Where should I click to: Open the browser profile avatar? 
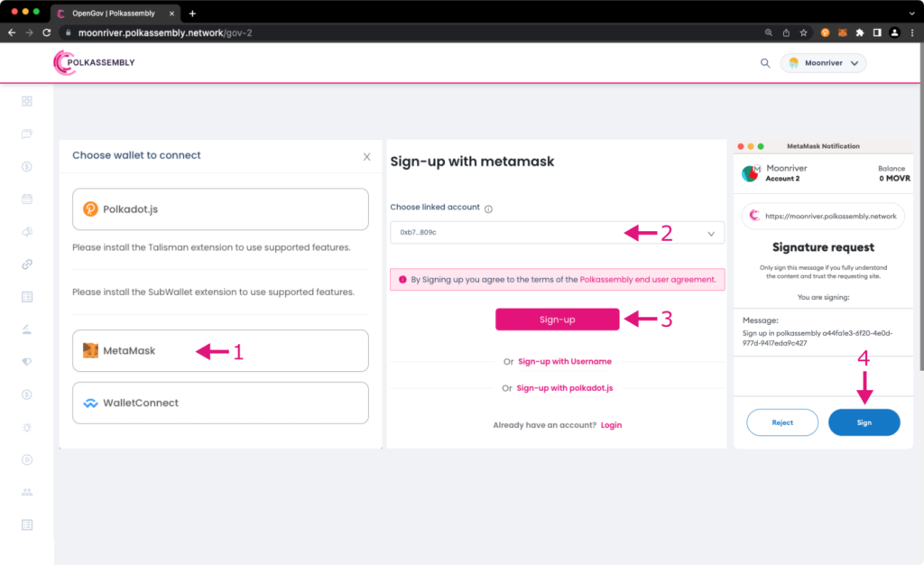tap(894, 33)
